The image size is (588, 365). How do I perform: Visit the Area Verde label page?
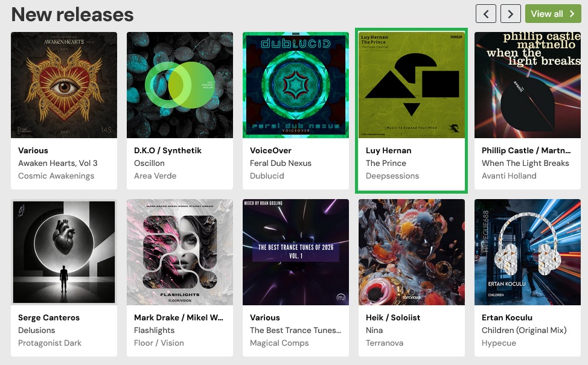pyautogui.click(x=156, y=176)
